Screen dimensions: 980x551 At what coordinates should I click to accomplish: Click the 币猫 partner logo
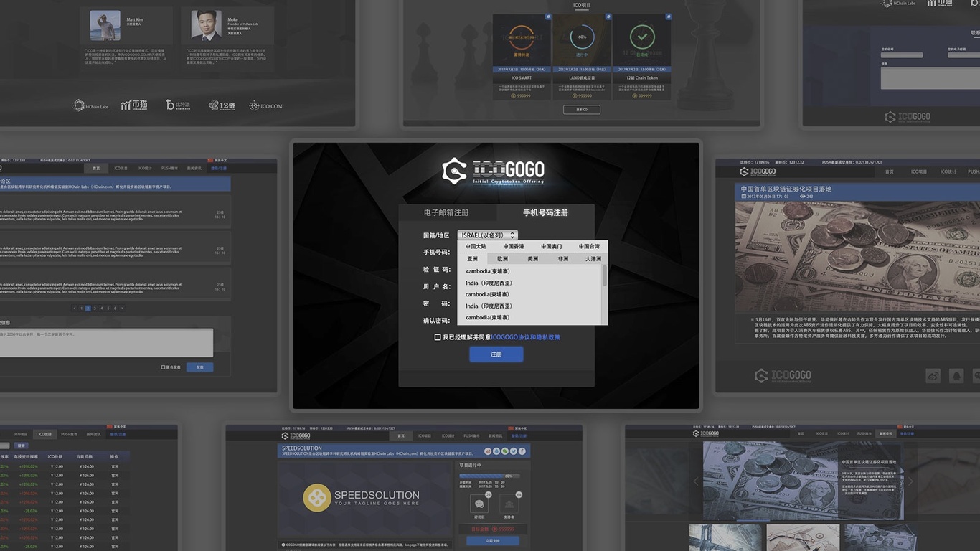134,105
